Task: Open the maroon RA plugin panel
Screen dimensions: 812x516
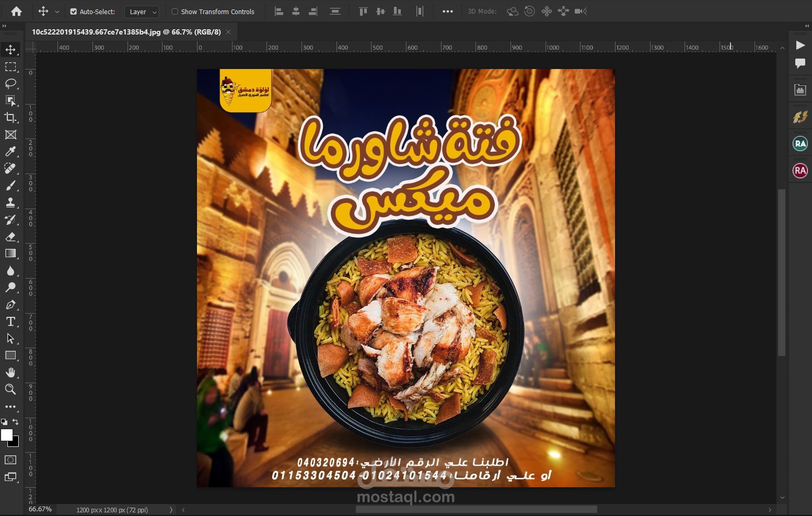Action: pos(800,170)
